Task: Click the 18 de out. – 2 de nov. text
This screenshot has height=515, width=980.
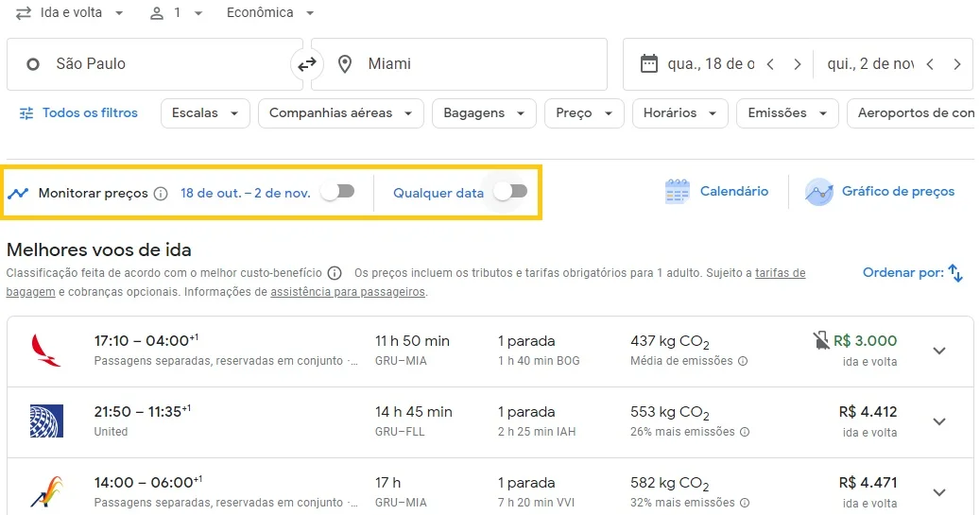Action: click(246, 193)
